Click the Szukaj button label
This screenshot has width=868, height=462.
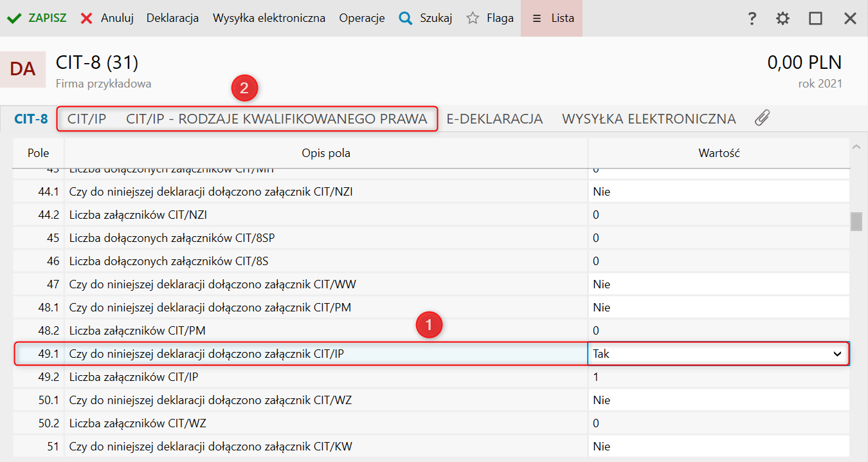(436, 18)
